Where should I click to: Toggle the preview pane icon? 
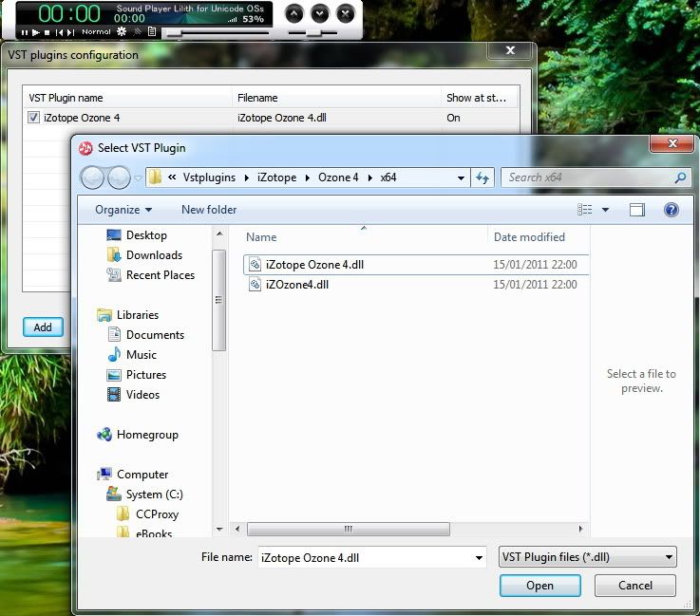[x=637, y=209]
